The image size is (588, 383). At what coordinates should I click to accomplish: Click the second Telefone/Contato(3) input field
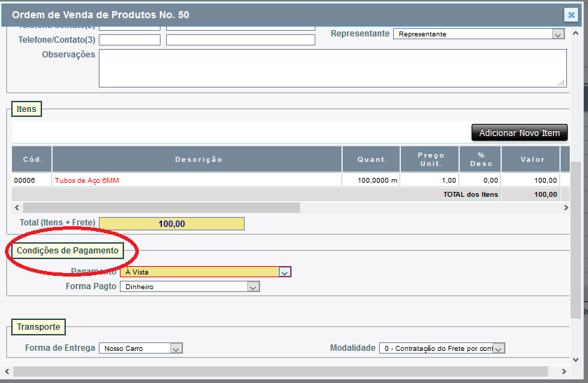pyautogui.click(x=240, y=40)
